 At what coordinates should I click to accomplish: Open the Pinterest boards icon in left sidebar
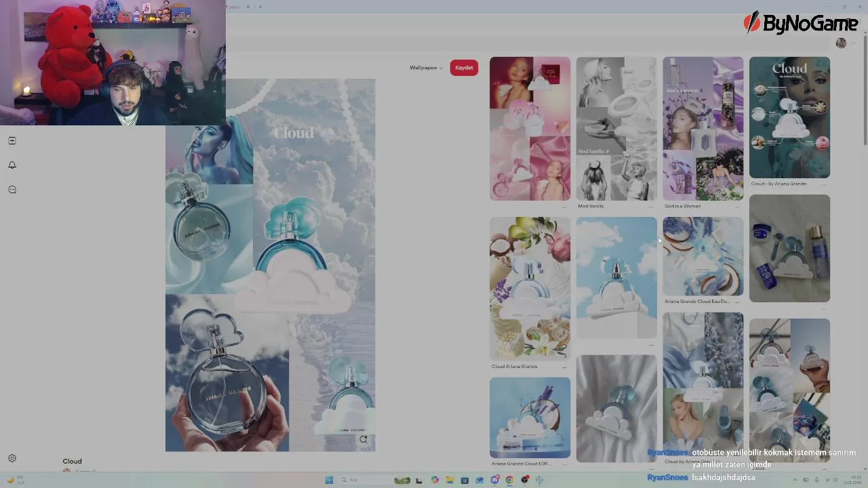point(12,141)
